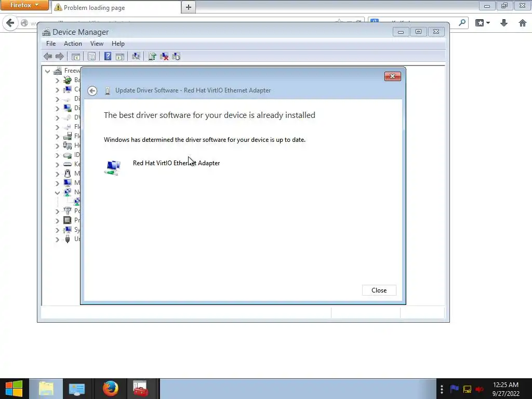Image resolution: width=532 pixels, height=399 pixels.
Task: Close the Update Driver Software dialog with red X
Action: click(393, 76)
